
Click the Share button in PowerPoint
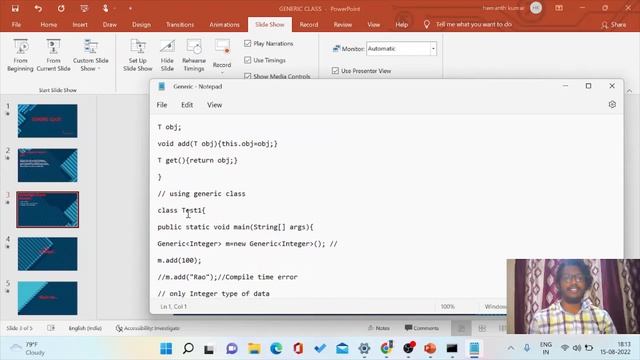(x=613, y=25)
